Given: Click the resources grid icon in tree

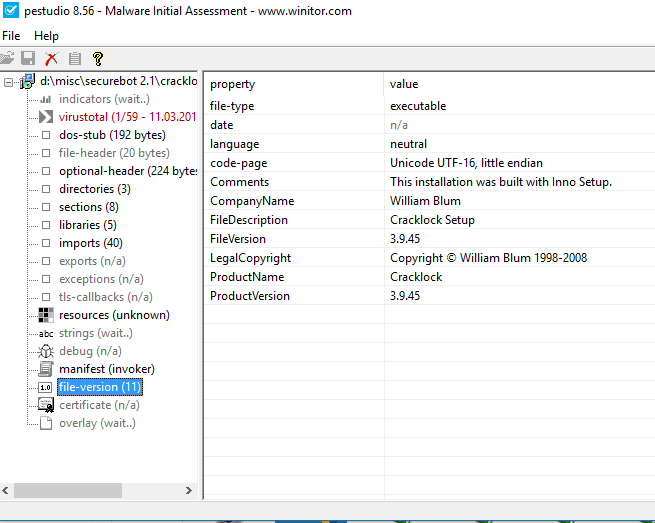Looking at the screenshot, I should click(46, 315).
